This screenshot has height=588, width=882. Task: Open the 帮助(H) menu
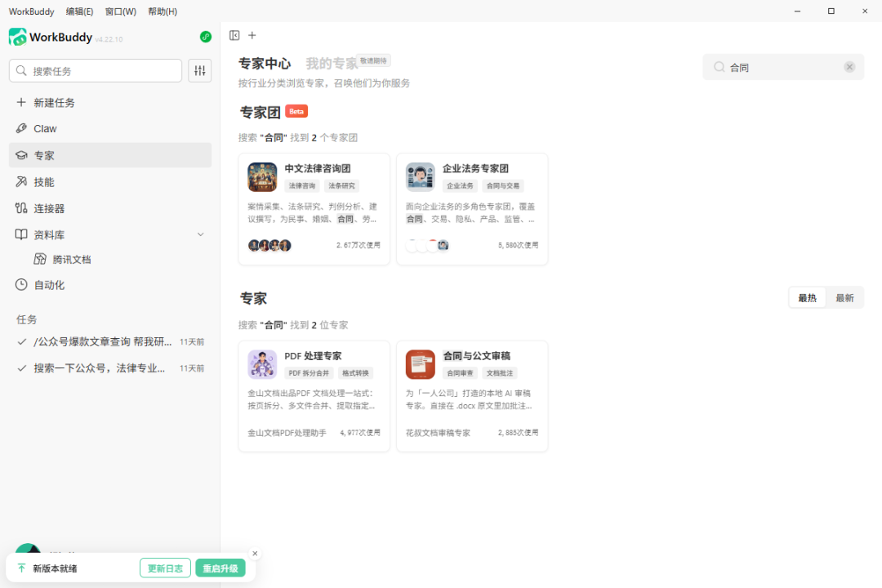[163, 11]
